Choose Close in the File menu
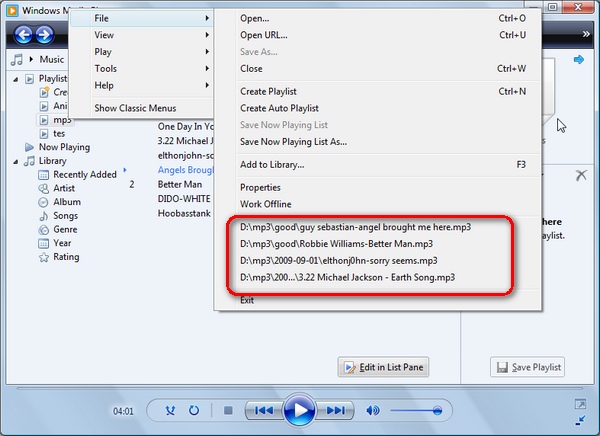The image size is (600, 436). tap(378, 69)
